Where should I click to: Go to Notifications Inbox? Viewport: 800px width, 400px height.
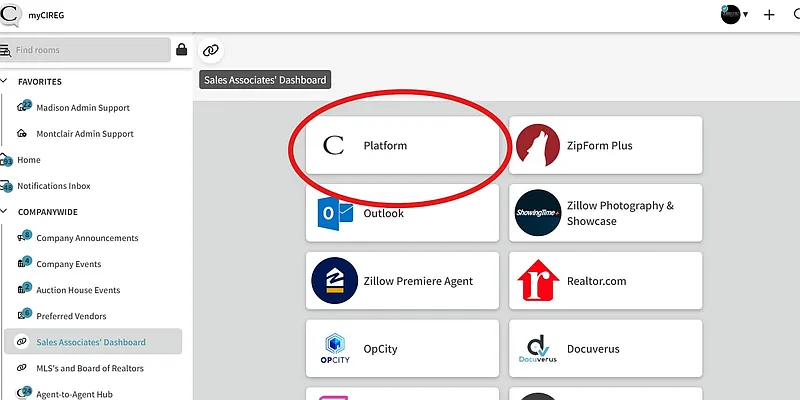67,186
